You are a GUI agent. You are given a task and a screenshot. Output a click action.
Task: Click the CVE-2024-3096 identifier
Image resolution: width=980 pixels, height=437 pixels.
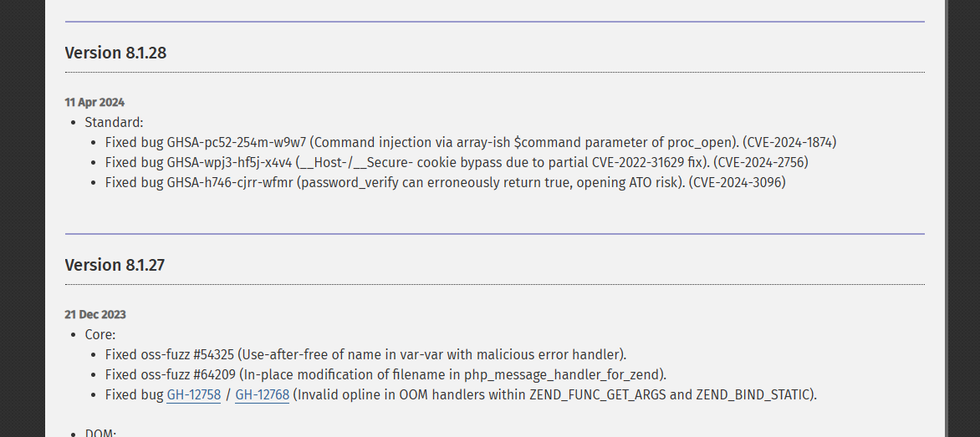[x=738, y=182]
